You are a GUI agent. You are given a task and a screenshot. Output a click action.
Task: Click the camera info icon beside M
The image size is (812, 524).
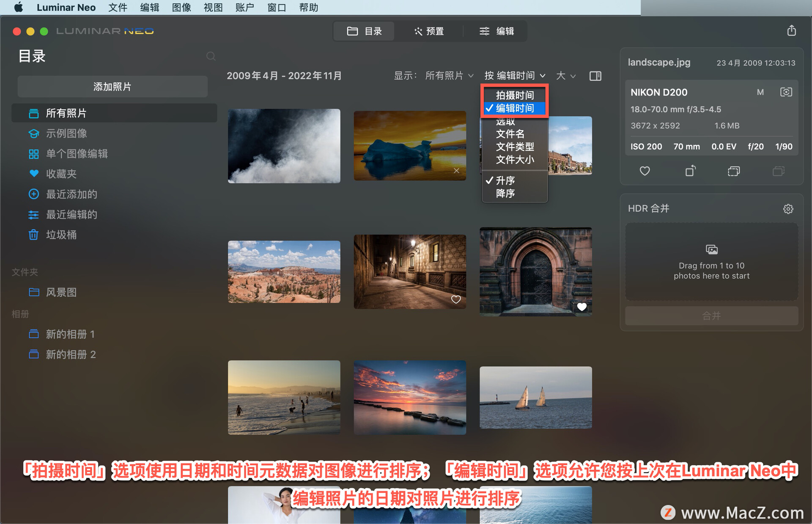[x=786, y=92]
